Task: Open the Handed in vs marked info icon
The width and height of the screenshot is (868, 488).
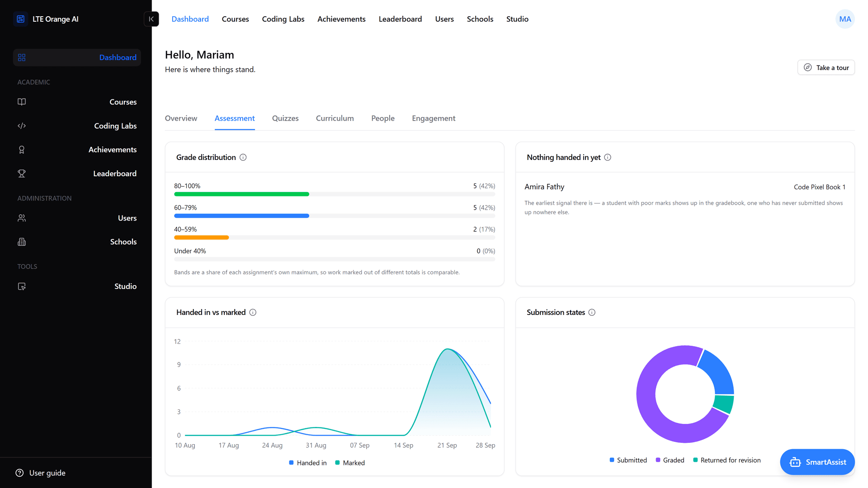Action: tap(253, 312)
